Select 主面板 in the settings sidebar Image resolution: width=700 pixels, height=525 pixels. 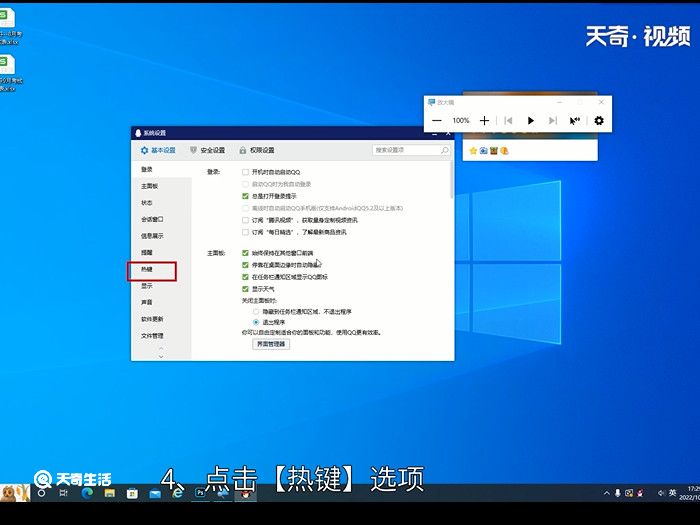150,186
